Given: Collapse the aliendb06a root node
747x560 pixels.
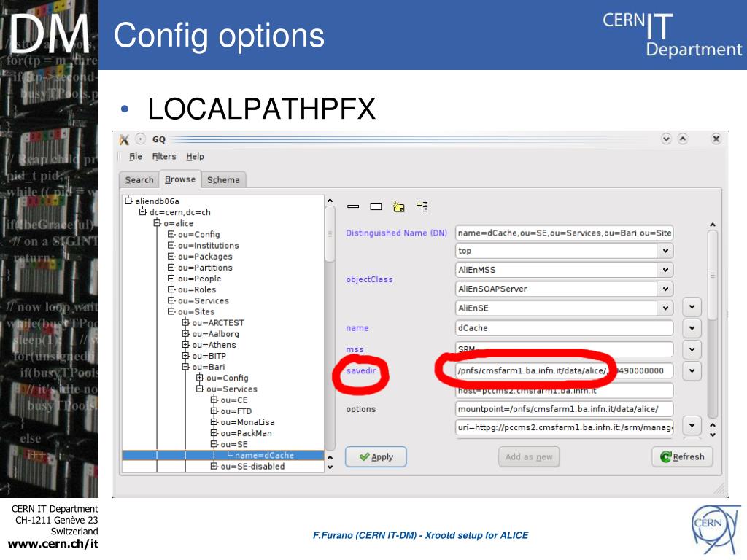Looking at the screenshot, I should click(128, 201).
